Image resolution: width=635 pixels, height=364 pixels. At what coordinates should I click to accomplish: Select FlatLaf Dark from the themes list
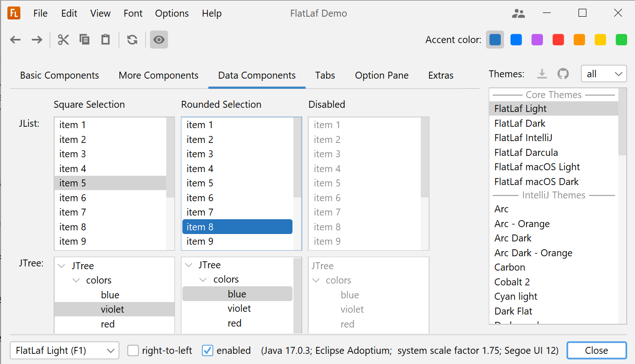click(x=519, y=123)
